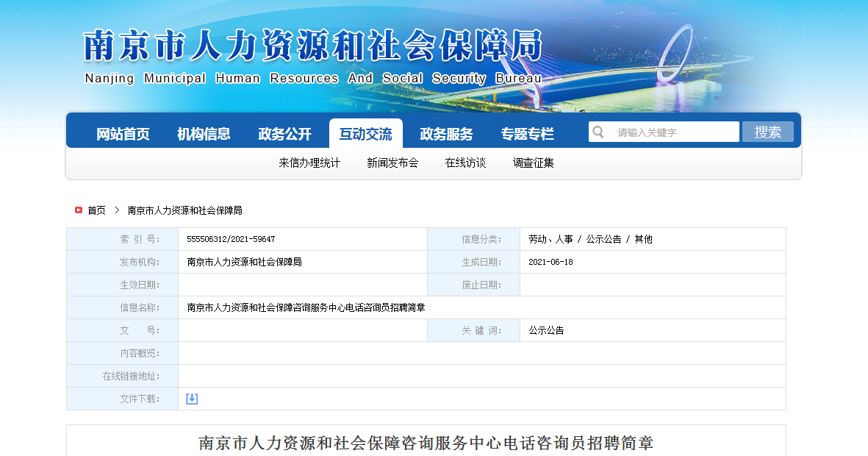This screenshot has width=868, height=456.
Task: Click breadcrumb 南京市人力资源和社会保障局
Action: click(x=185, y=210)
